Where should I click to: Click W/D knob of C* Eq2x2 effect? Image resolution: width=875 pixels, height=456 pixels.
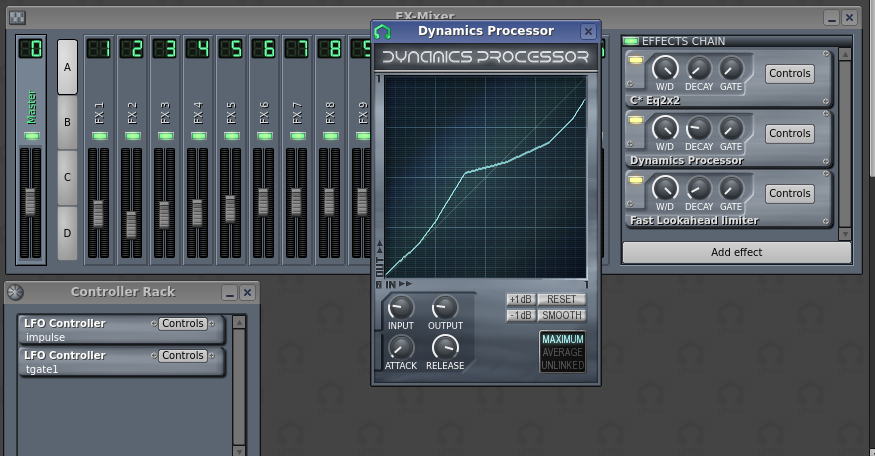665,69
